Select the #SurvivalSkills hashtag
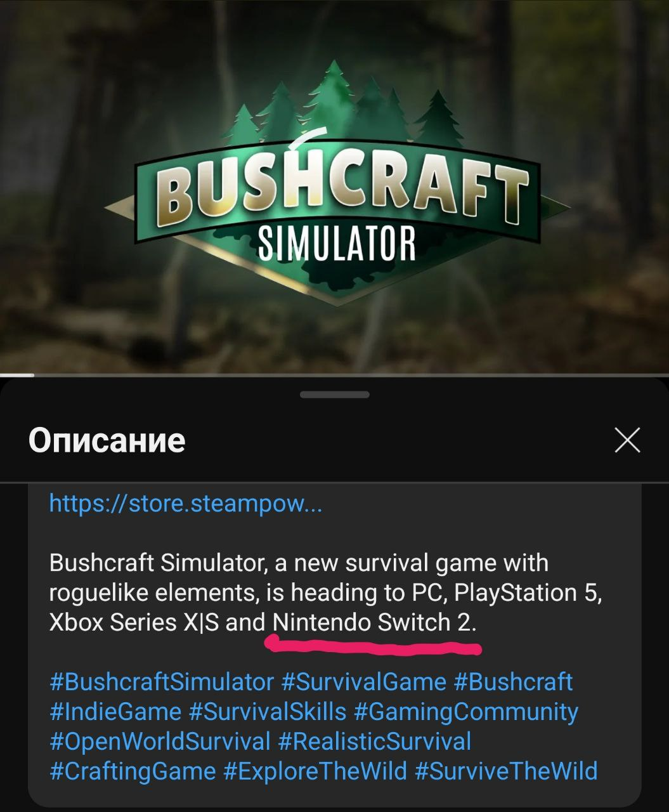Image resolution: width=669 pixels, height=812 pixels. 268,712
